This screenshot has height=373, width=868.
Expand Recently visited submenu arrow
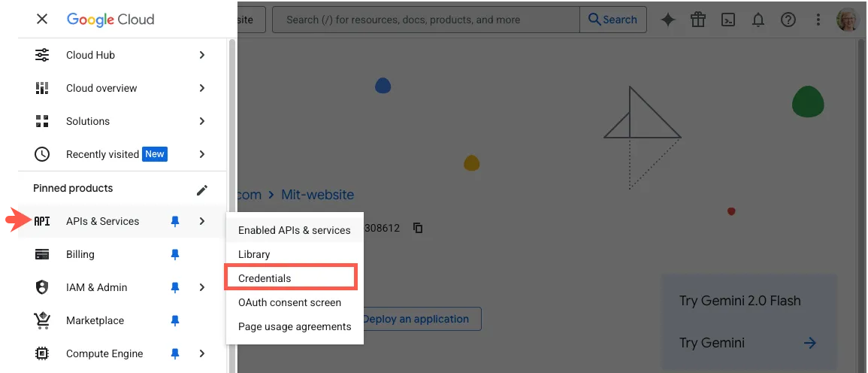point(201,154)
